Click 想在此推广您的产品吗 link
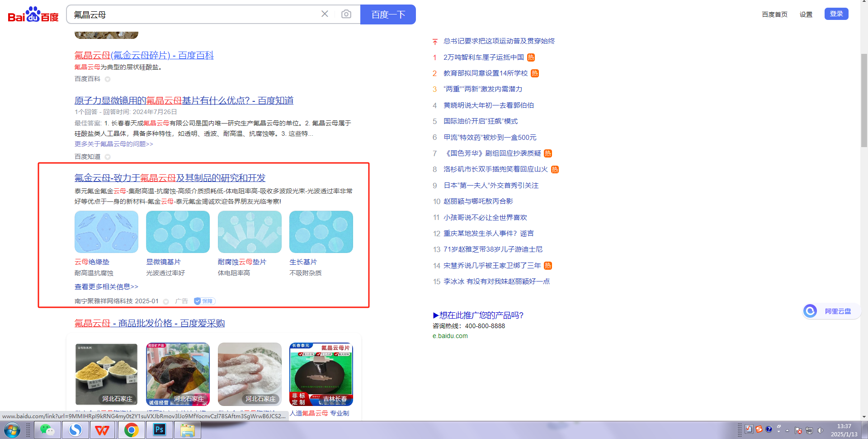The width and height of the screenshot is (868, 439). click(478, 315)
